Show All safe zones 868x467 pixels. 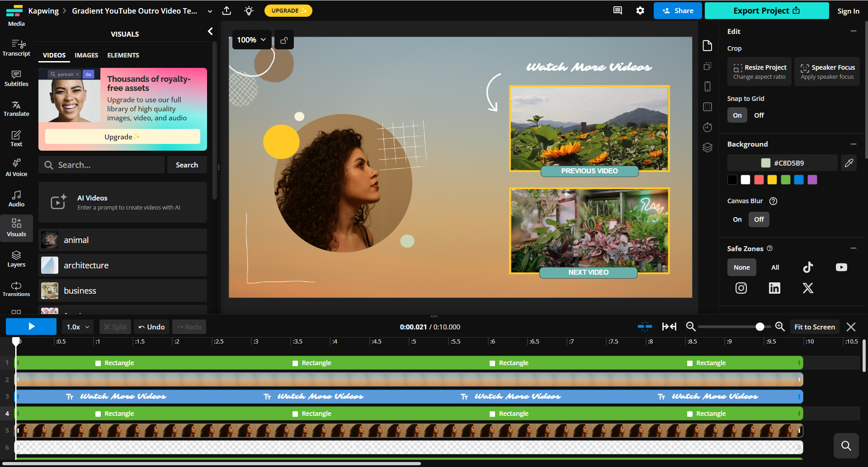(775, 267)
